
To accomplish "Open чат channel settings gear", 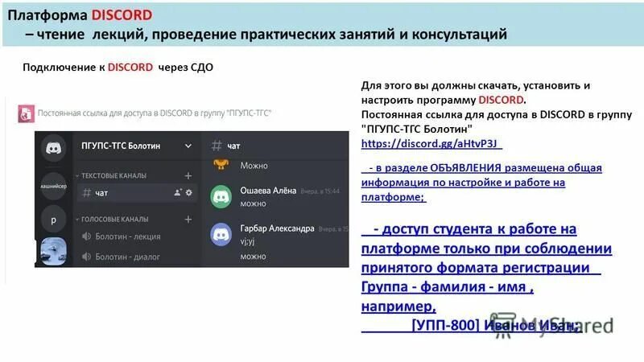I will pyautogui.click(x=189, y=192).
